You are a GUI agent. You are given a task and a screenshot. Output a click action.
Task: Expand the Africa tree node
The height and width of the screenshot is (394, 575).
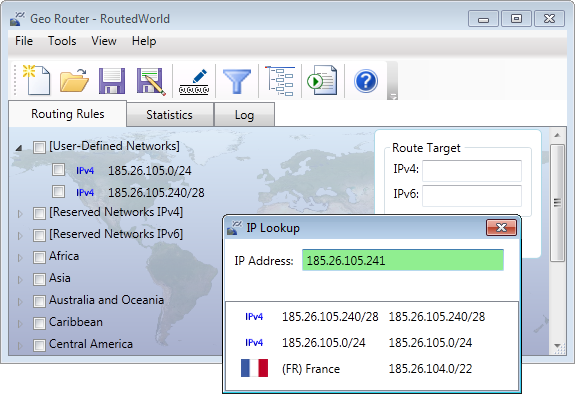(x=20, y=258)
